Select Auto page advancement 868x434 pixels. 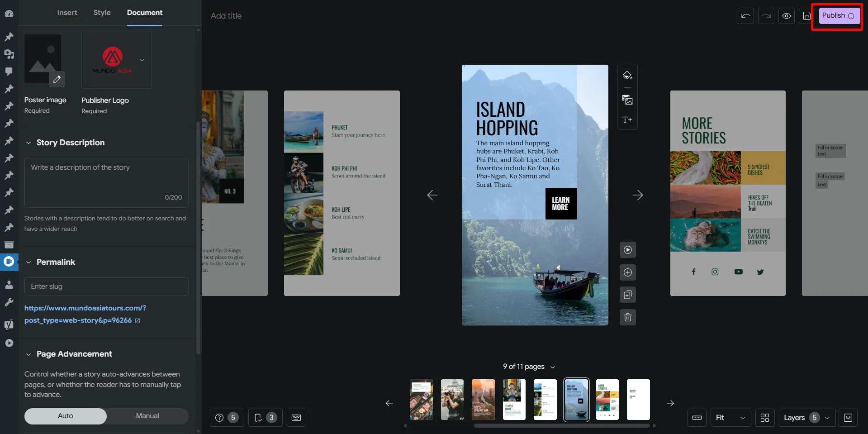tap(65, 415)
